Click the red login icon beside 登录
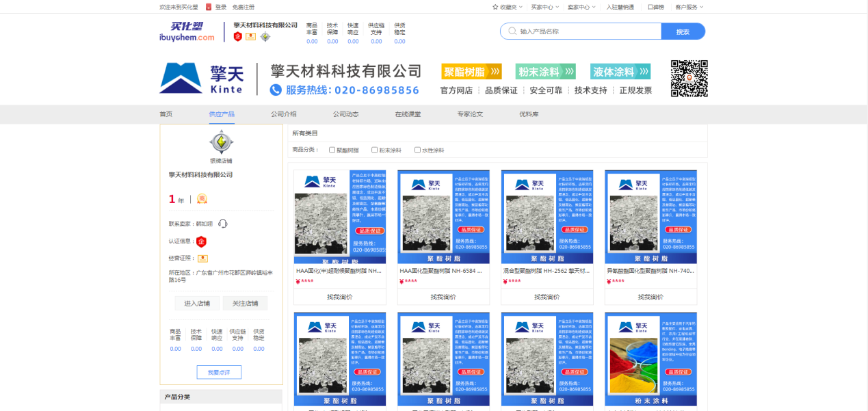This screenshot has height=411, width=868. (x=209, y=7)
